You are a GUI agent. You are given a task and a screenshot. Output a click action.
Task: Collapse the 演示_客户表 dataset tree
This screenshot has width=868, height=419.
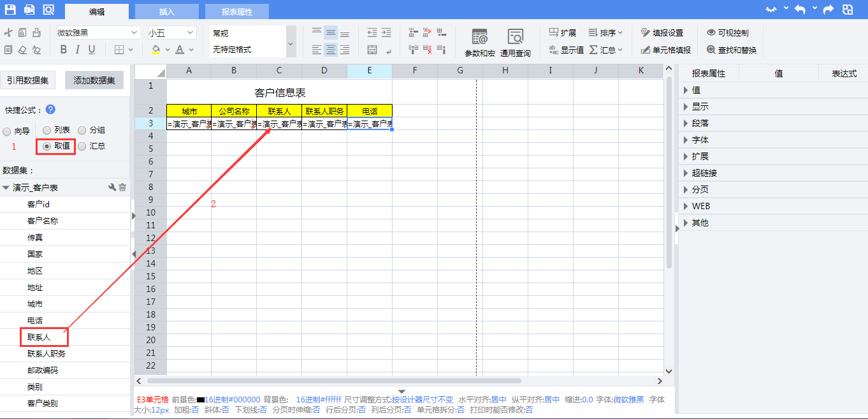(x=6, y=187)
